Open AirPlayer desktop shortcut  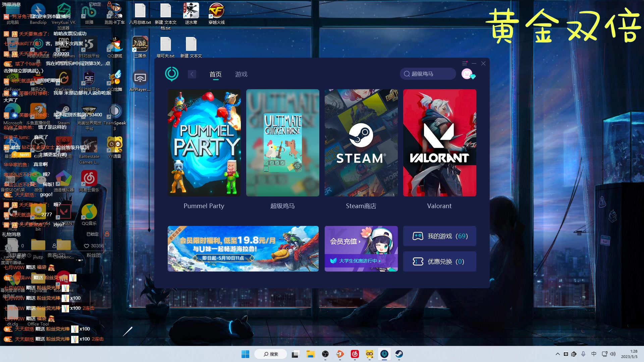[140, 81]
